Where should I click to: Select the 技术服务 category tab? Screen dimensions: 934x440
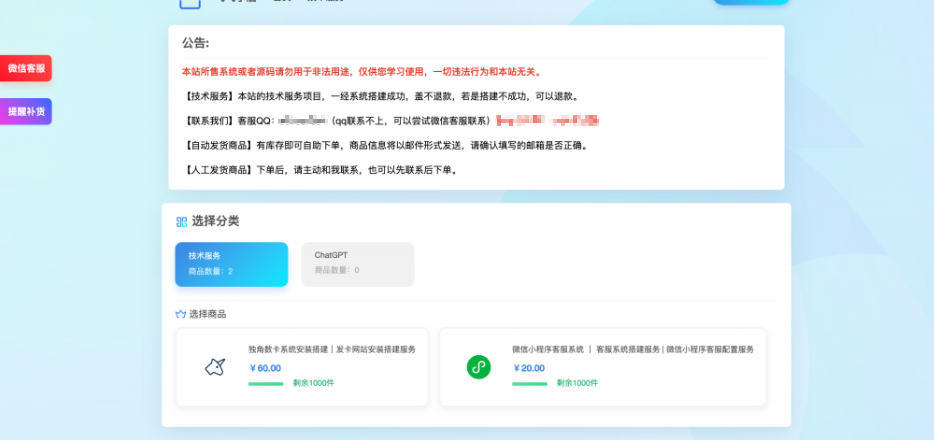click(x=231, y=264)
